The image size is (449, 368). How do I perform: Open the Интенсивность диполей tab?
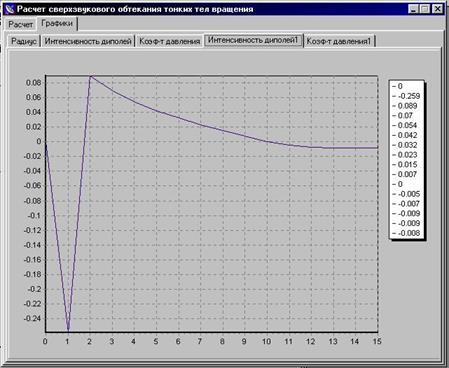(x=88, y=41)
